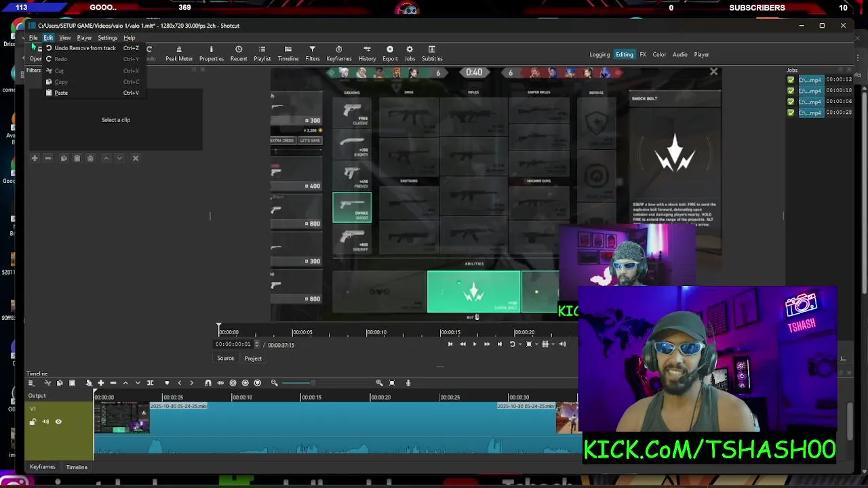This screenshot has height=488, width=868.
Task: Click the Export toolbar button
Action: [390, 54]
